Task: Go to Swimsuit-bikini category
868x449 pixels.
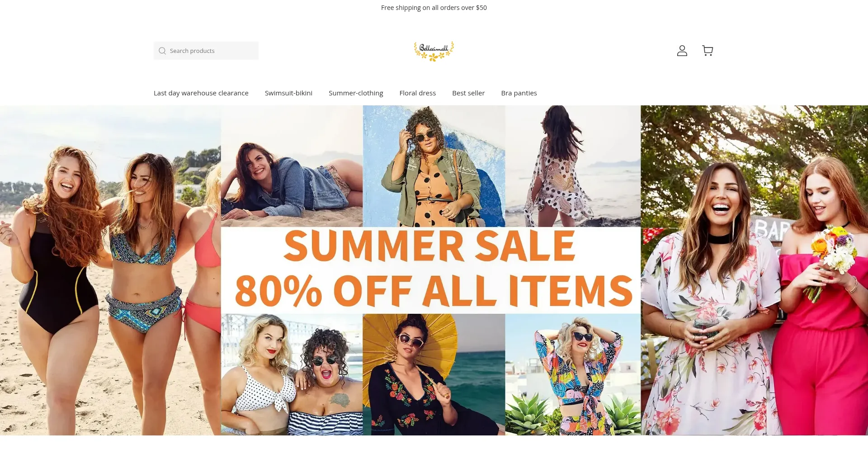Action: 288,93
